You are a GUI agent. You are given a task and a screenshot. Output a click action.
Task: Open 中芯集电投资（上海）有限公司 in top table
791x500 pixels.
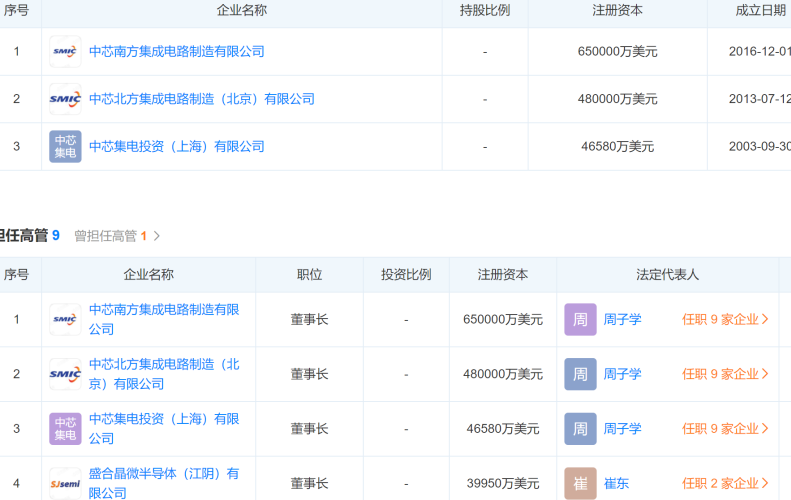pos(177,146)
